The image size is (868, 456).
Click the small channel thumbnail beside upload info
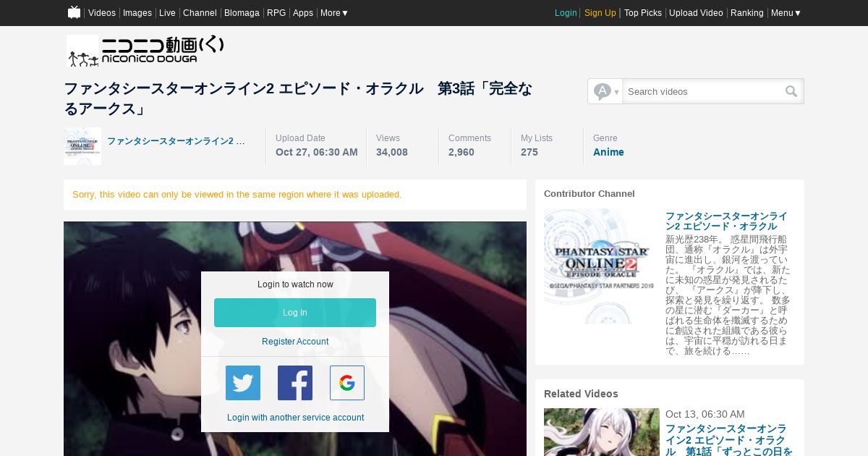[x=82, y=146]
